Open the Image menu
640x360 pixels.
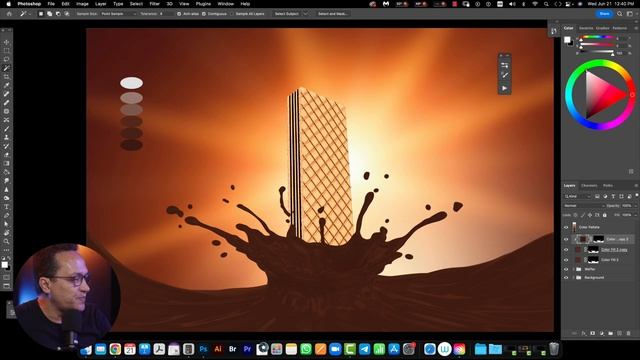(x=82, y=4)
